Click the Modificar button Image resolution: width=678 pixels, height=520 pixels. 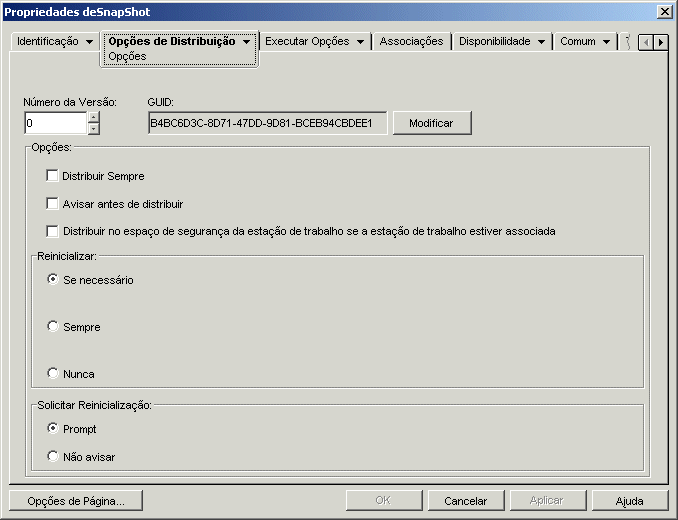(x=432, y=123)
